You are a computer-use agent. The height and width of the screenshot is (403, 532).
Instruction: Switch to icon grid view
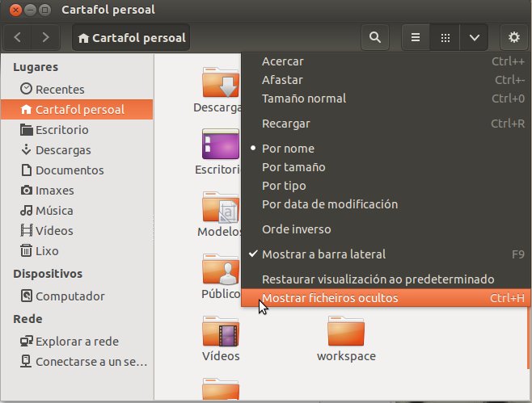445,37
